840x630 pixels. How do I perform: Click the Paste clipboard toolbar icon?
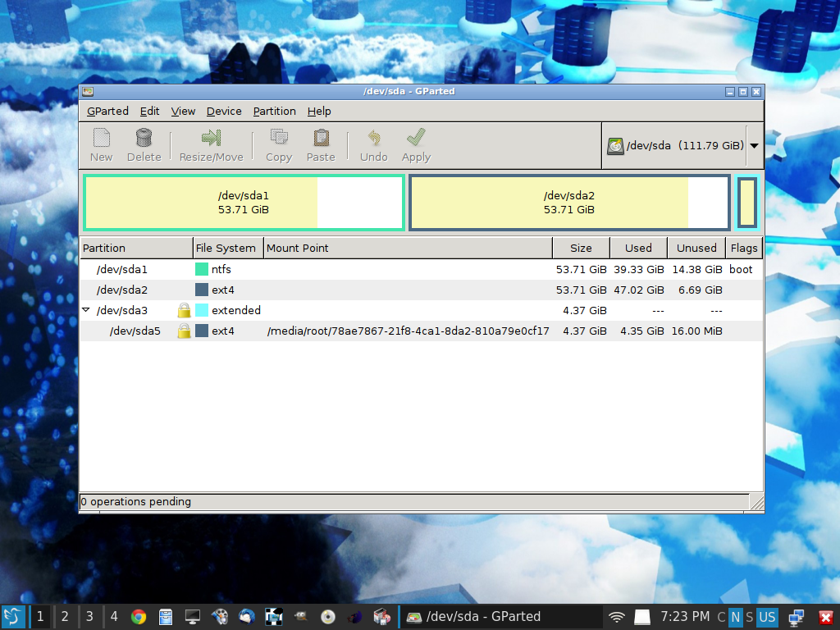pos(321,138)
